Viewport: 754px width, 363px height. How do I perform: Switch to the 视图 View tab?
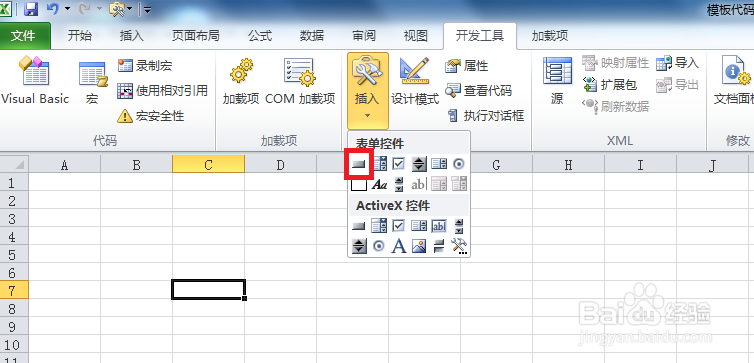415,36
